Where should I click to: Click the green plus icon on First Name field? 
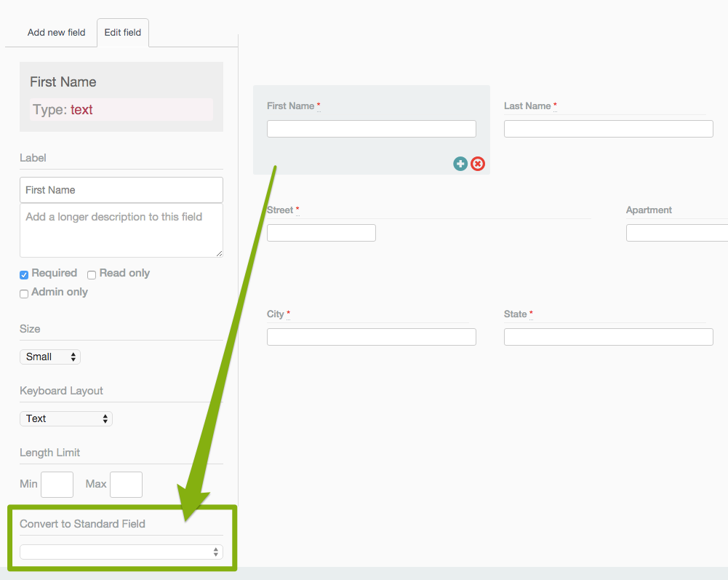[x=460, y=164]
